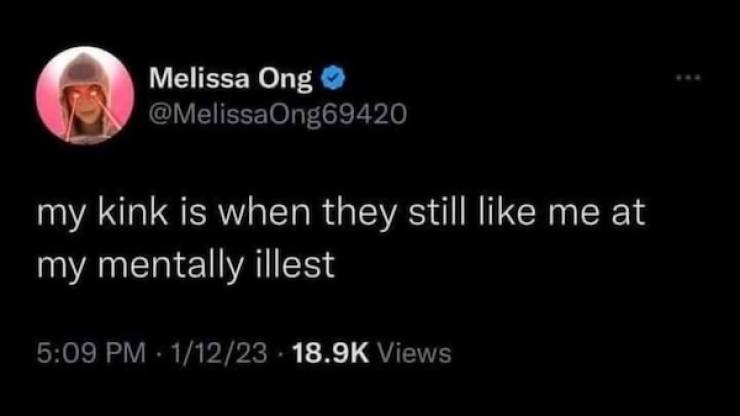
Task: Open the @MelissaOng69420 handle link
Action: pos(276,113)
